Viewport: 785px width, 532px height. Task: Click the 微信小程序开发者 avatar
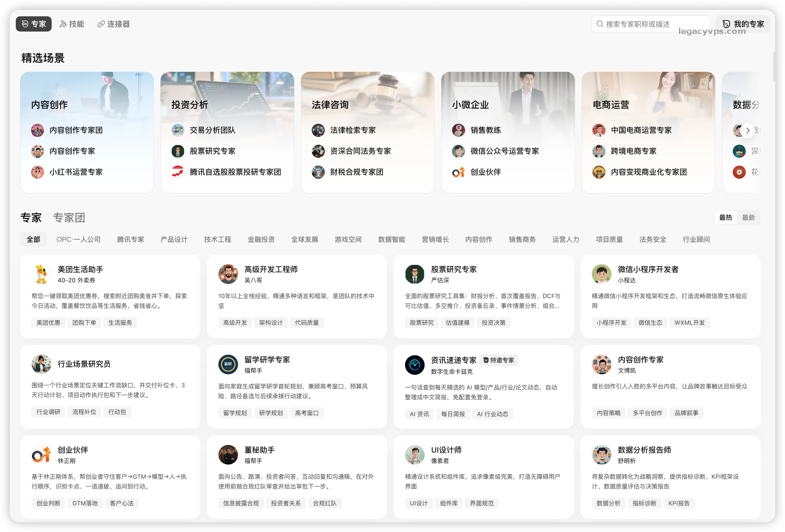click(601, 274)
